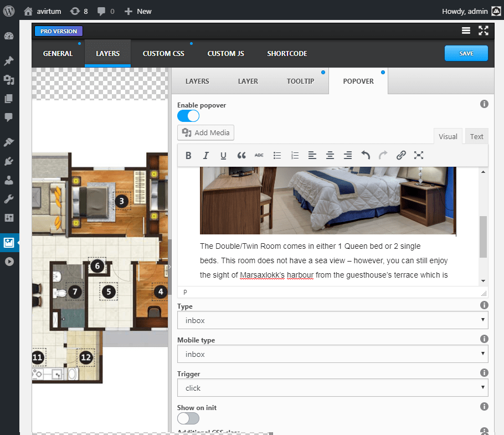The height and width of the screenshot is (435, 504).
Task: Click the Blockquote icon
Action: [x=241, y=156]
